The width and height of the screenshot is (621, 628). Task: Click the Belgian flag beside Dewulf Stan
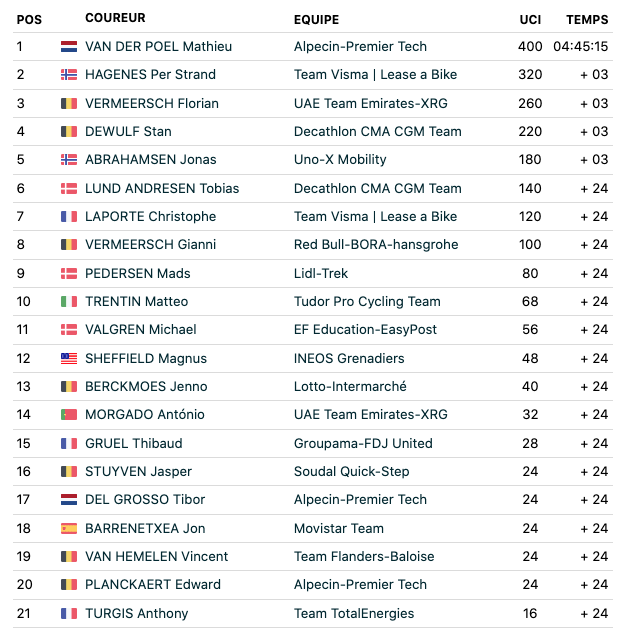(69, 131)
